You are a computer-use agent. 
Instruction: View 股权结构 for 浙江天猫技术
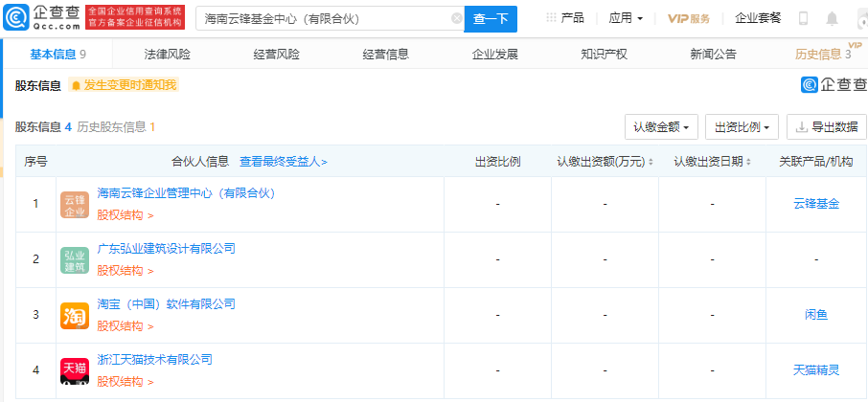pos(126,382)
